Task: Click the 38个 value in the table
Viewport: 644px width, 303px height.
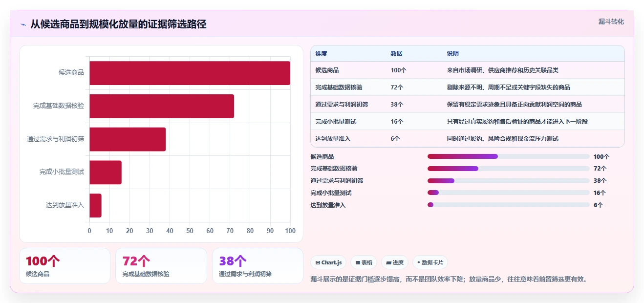Action: point(397,105)
